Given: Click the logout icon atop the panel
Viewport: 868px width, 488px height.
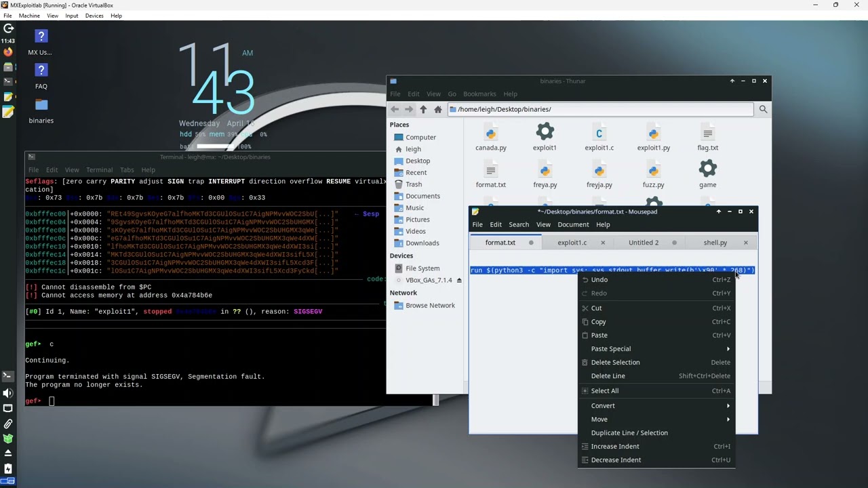Looking at the screenshot, I should tap(8, 28).
